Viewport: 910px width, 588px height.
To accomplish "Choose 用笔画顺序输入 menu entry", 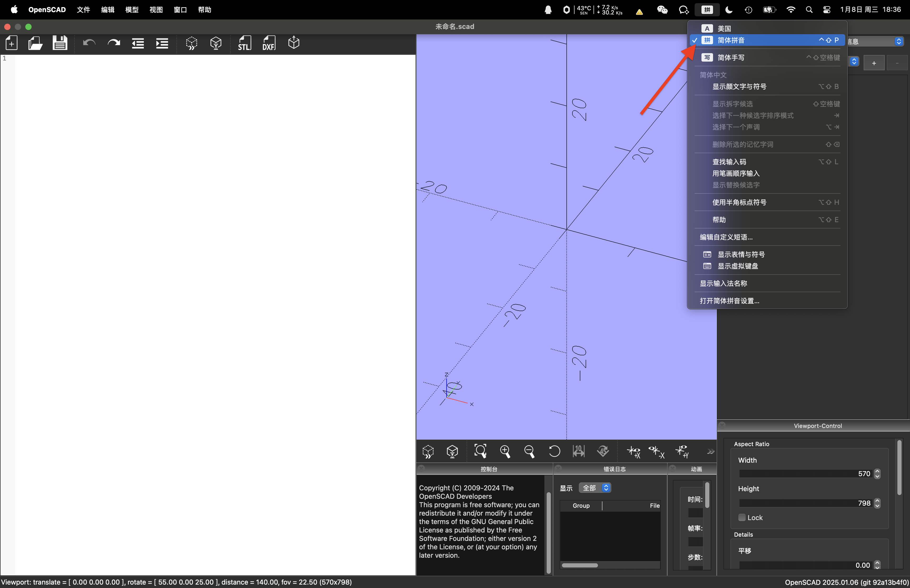I will coord(767,173).
